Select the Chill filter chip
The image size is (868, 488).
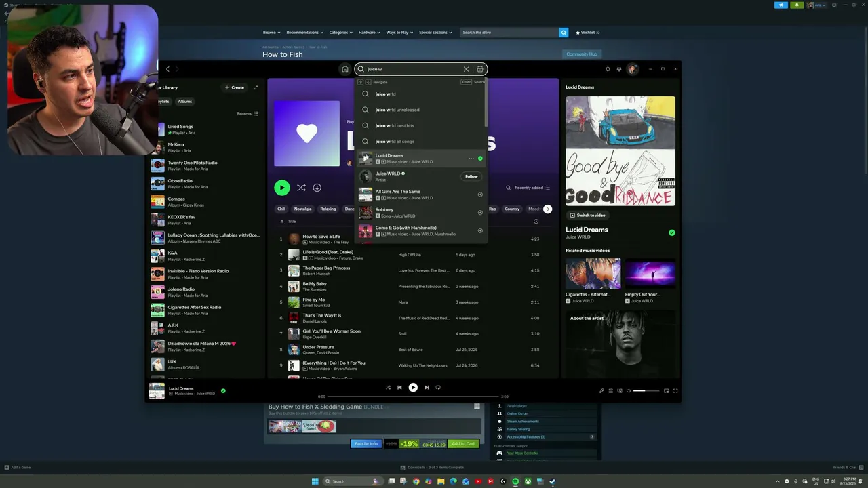(281, 209)
